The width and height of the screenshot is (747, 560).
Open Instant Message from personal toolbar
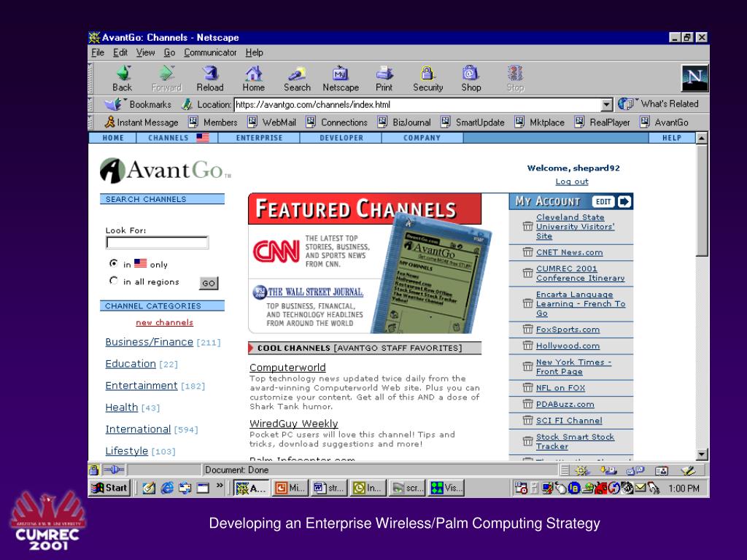coord(142,122)
